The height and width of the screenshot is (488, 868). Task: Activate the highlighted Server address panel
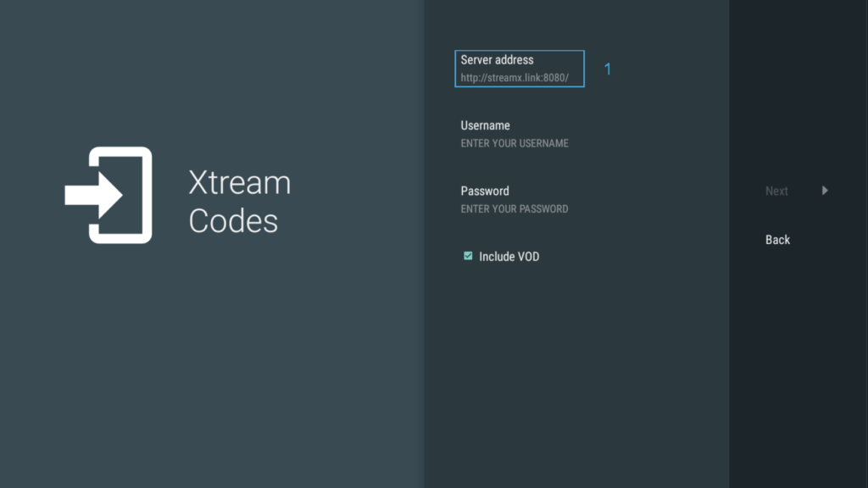[519, 69]
